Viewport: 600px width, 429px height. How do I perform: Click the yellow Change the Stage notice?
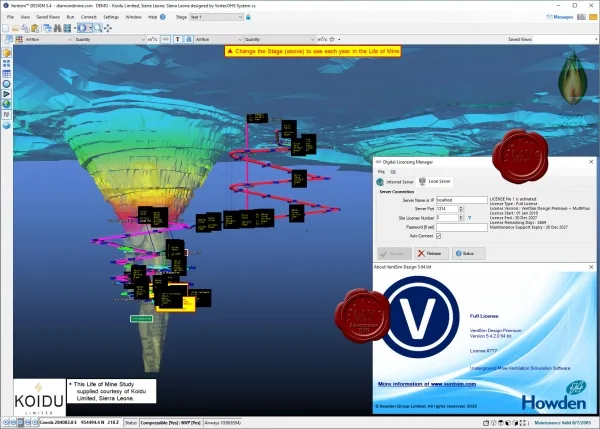[x=313, y=51]
